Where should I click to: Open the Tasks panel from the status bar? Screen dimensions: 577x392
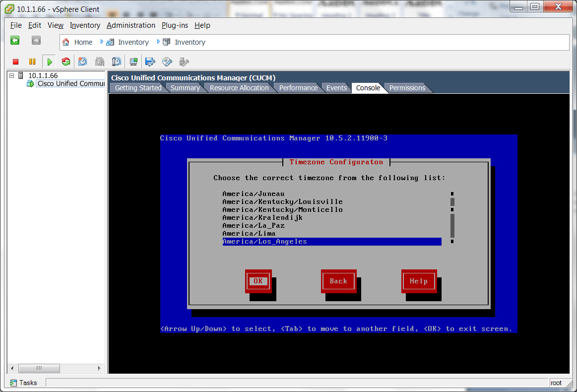click(23, 383)
